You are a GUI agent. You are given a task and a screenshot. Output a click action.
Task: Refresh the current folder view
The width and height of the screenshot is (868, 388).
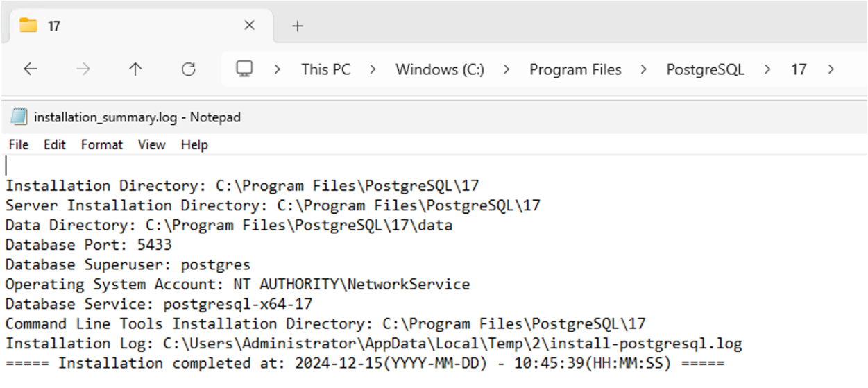click(x=188, y=69)
